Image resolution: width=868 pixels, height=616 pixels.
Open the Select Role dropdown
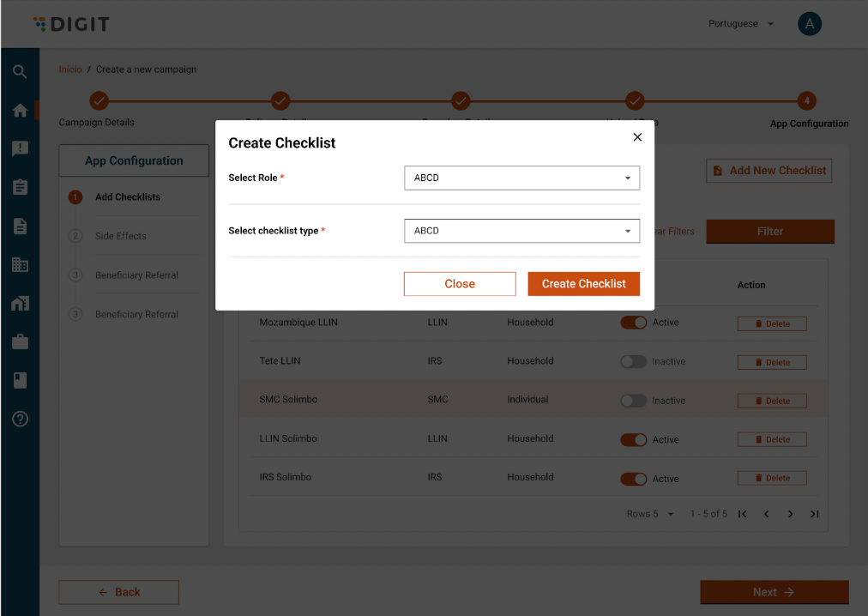(x=521, y=178)
